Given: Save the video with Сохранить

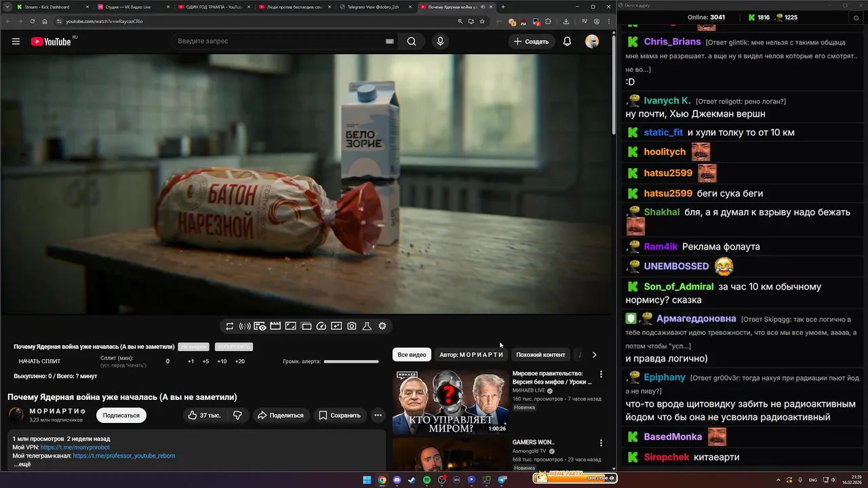Looking at the screenshot, I should [x=340, y=415].
